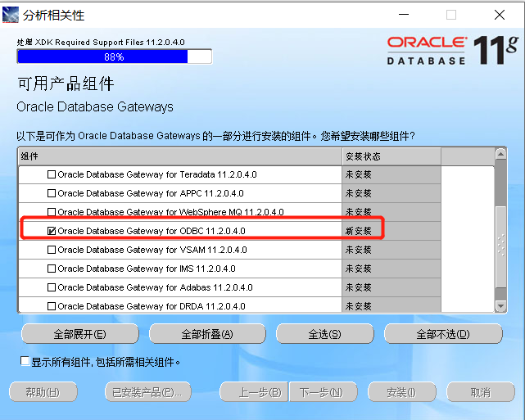Click the 组件 column header

pyautogui.click(x=180, y=156)
